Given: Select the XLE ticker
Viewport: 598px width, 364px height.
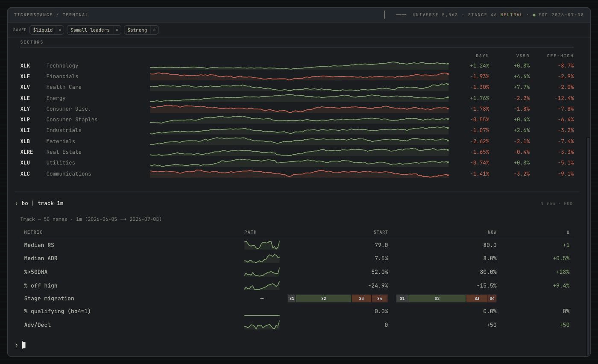Looking at the screenshot, I should click(25, 98).
